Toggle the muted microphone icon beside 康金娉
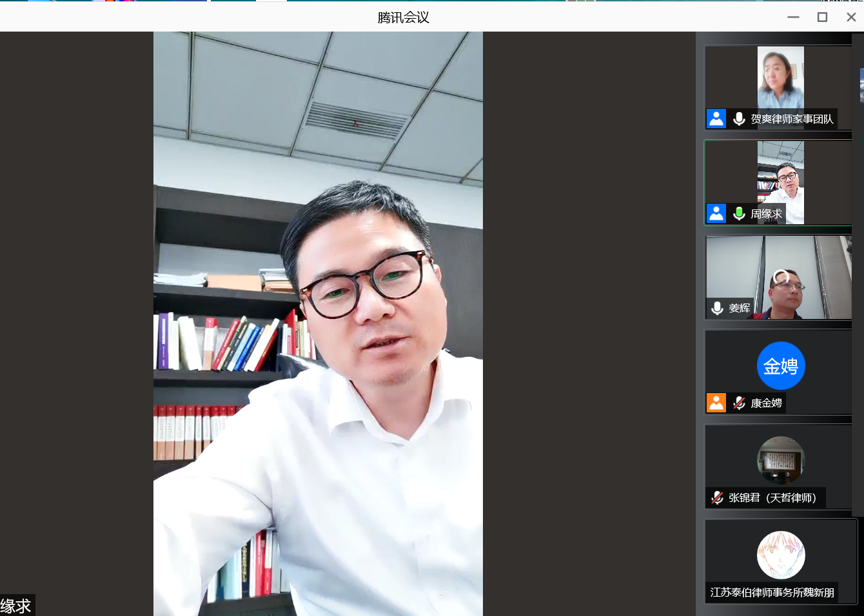864x616 pixels. point(739,403)
